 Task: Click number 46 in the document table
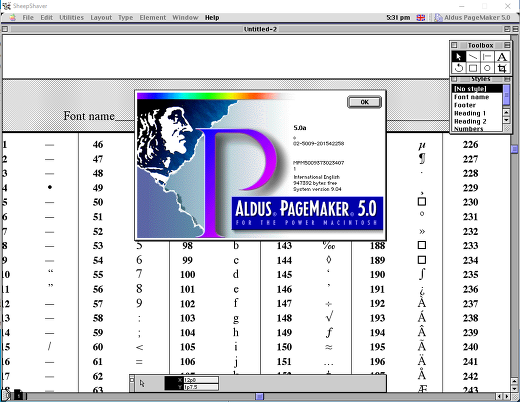[x=98, y=144]
